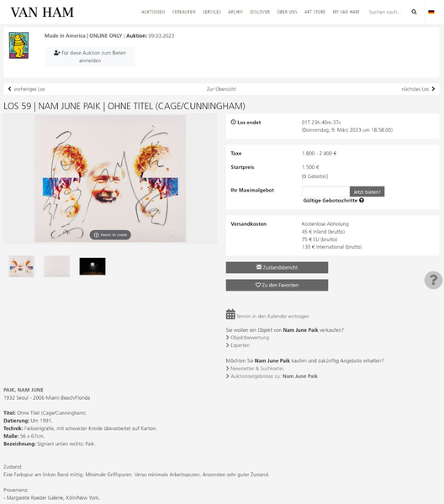
Task: Open the grey question mark help bubble
Action: click(433, 280)
